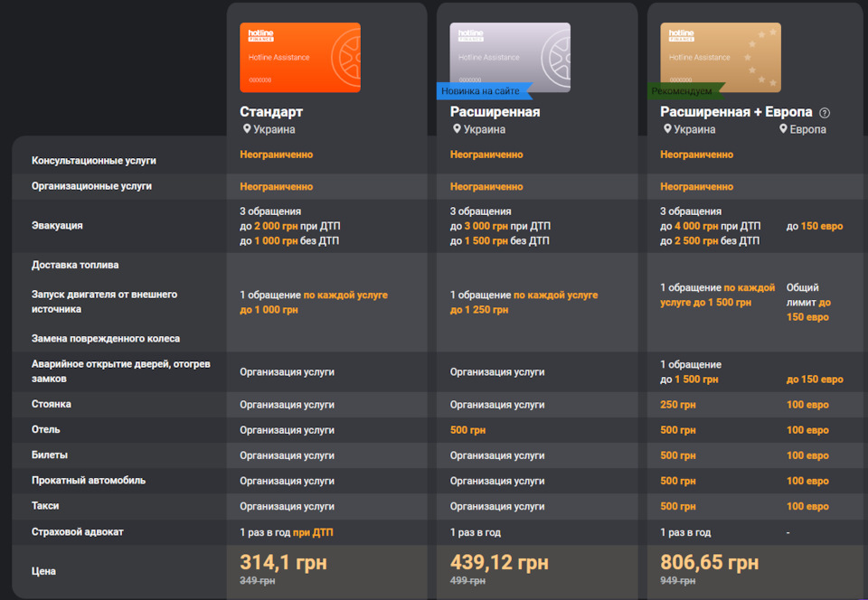Click the blue 'Новинка на сайте' badge

coord(484,91)
